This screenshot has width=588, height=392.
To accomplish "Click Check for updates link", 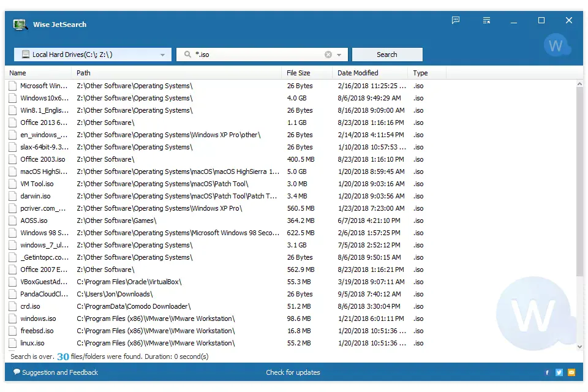I will pyautogui.click(x=293, y=372).
